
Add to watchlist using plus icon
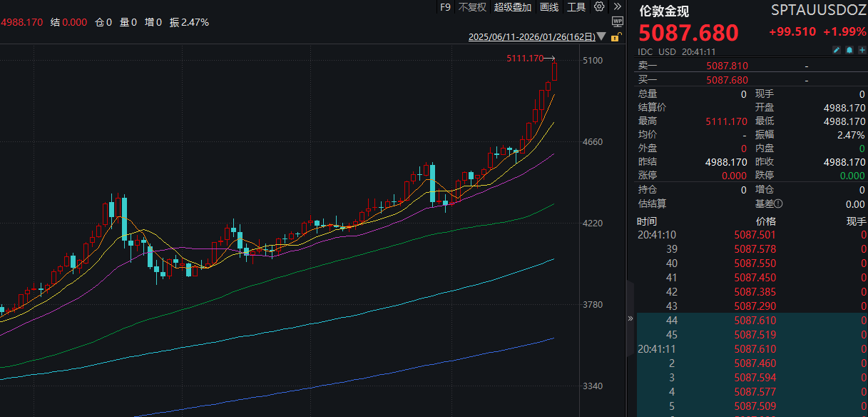point(862,51)
